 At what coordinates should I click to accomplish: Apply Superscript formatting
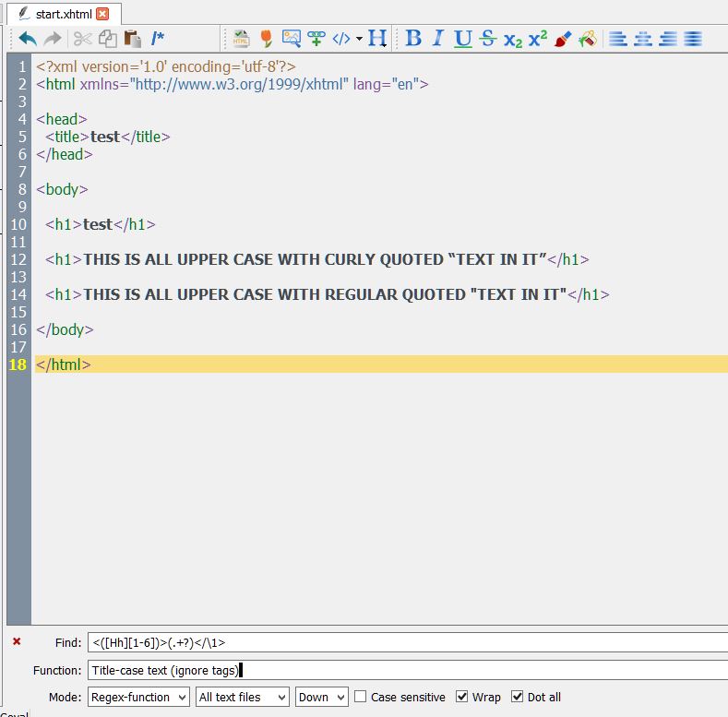point(538,38)
